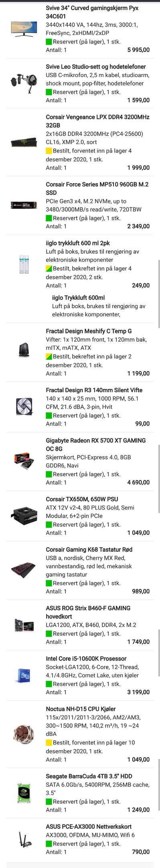Open Fractal Design Meshify C Temp G
Image resolution: width=160 pixels, height=868 pixels.
coord(89,331)
